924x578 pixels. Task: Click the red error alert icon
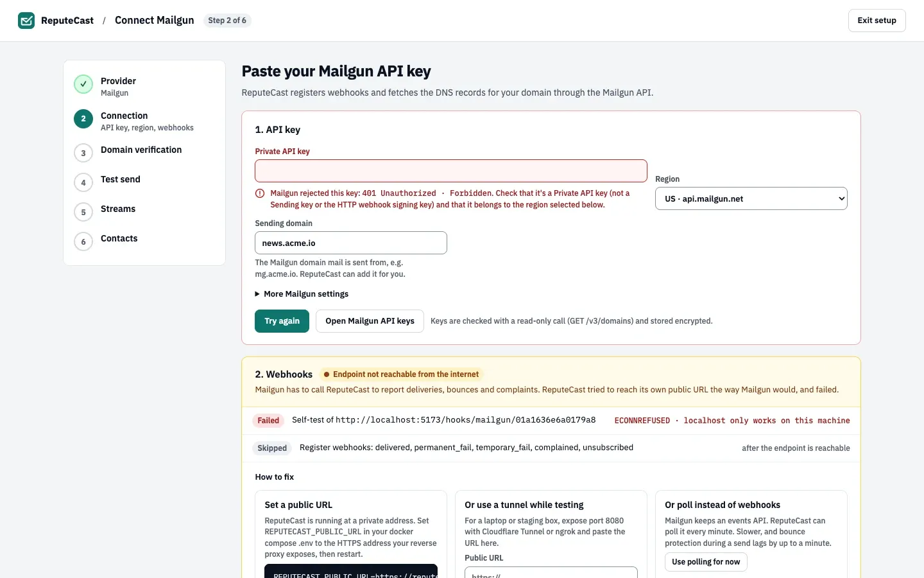tap(260, 193)
